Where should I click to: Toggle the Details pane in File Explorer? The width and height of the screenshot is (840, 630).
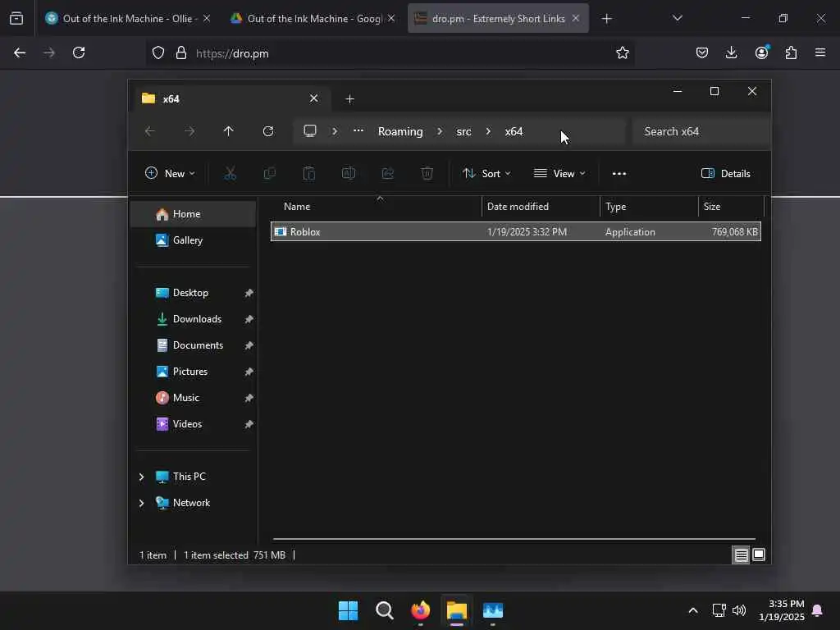pyautogui.click(x=726, y=173)
